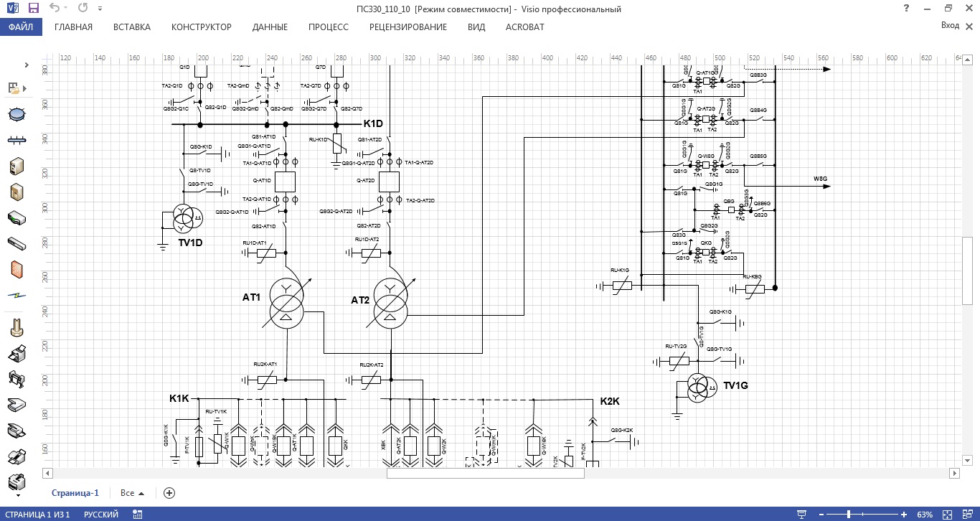Viewport: 980px width, 521px height.
Task: Click the zoom slider handle
Action: [x=849, y=515]
